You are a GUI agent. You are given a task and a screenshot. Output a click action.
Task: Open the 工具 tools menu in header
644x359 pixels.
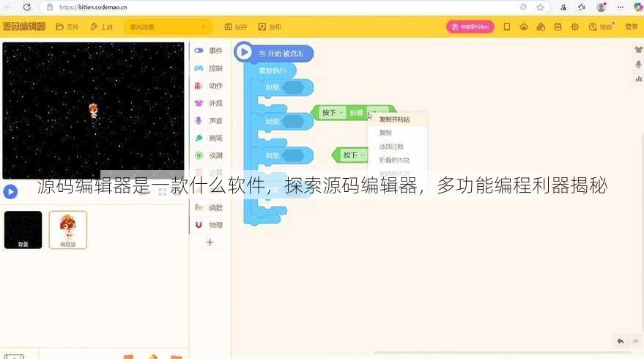[101, 26]
